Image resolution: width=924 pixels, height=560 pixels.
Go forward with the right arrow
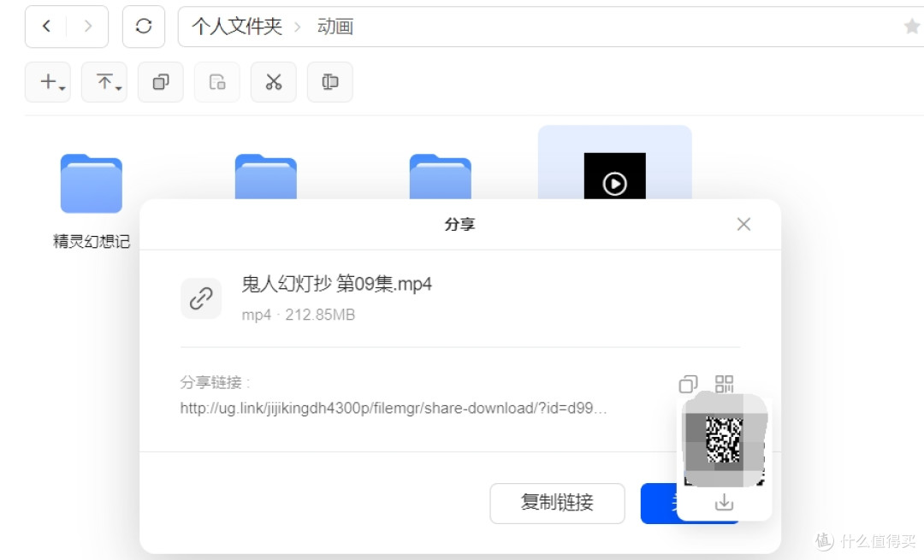tap(88, 26)
